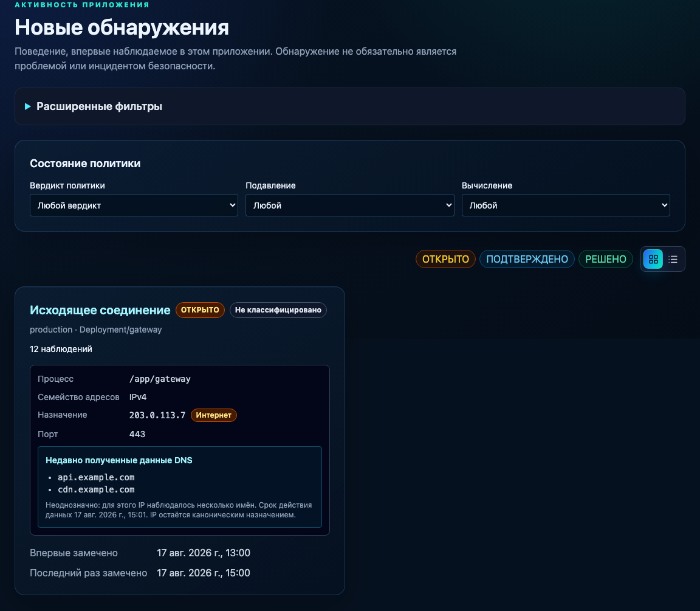
Task: Toggle ОТКРЫТО status filter
Action: tap(445, 259)
